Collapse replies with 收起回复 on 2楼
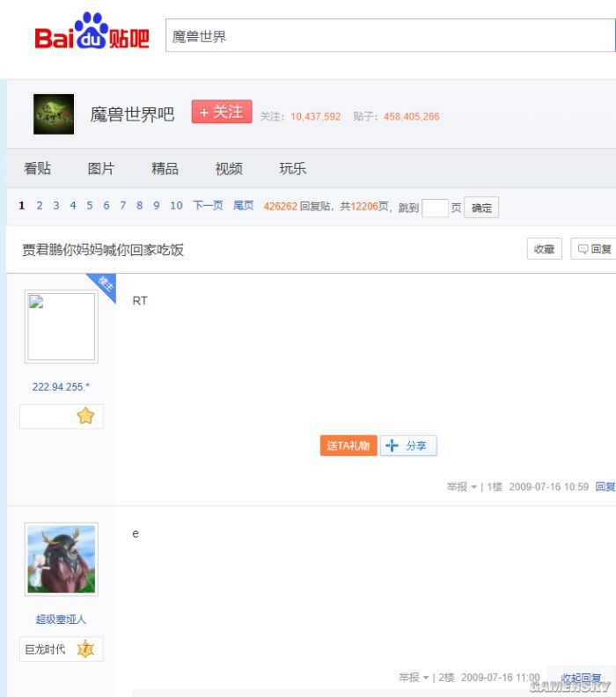 (581, 678)
